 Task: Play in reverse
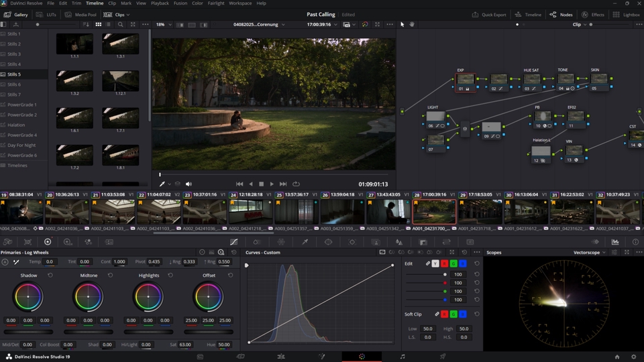click(251, 184)
